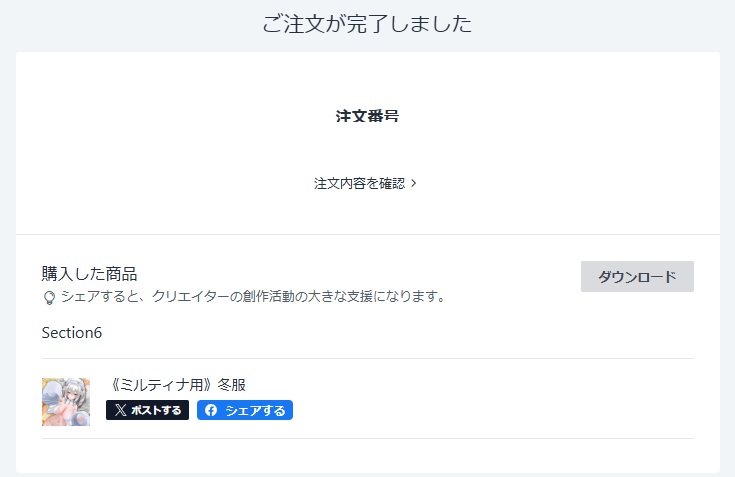Select the 注文番号 heading text
Viewport: 735px width, 477px height.
[367, 116]
